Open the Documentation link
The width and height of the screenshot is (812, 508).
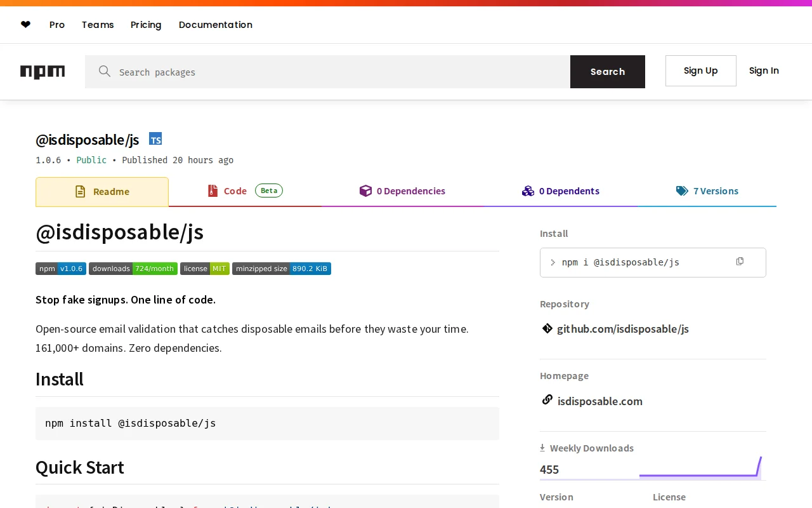tap(216, 25)
